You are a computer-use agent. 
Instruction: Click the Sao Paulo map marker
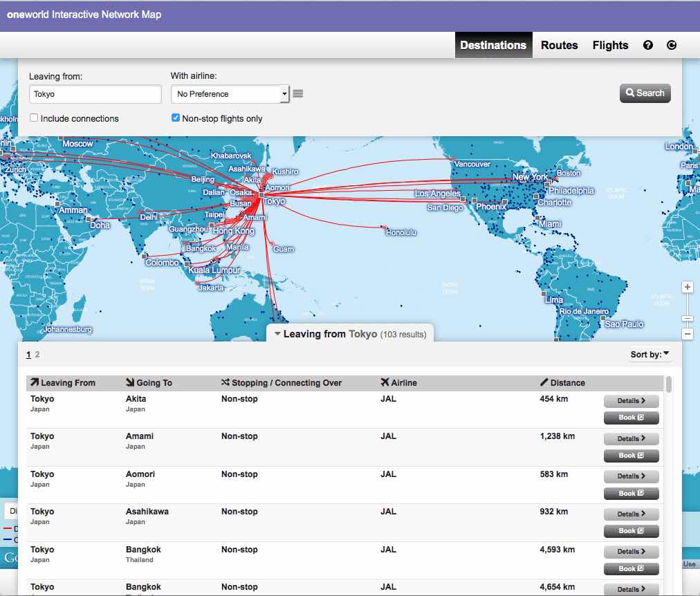tap(603, 318)
